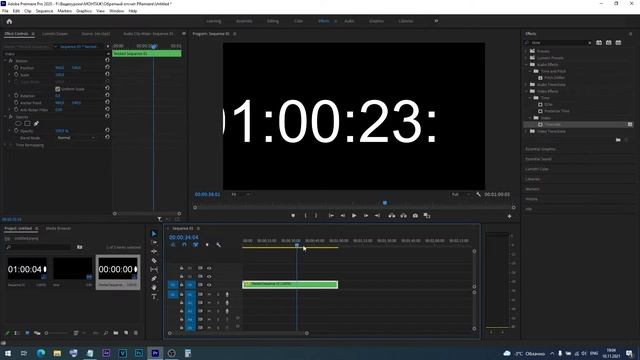
Task: Select the Pen tool in toolbar
Action: point(154,278)
